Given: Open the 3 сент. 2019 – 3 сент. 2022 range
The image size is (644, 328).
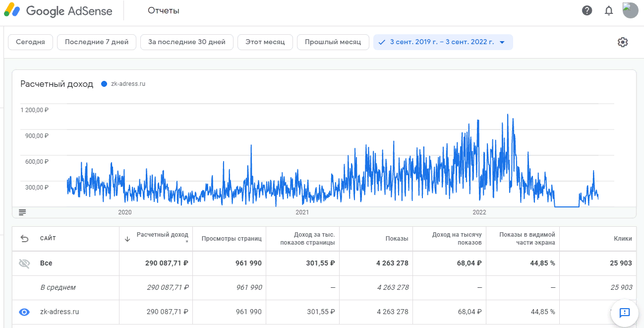Looking at the screenshot, I should [x=443, y=42].
